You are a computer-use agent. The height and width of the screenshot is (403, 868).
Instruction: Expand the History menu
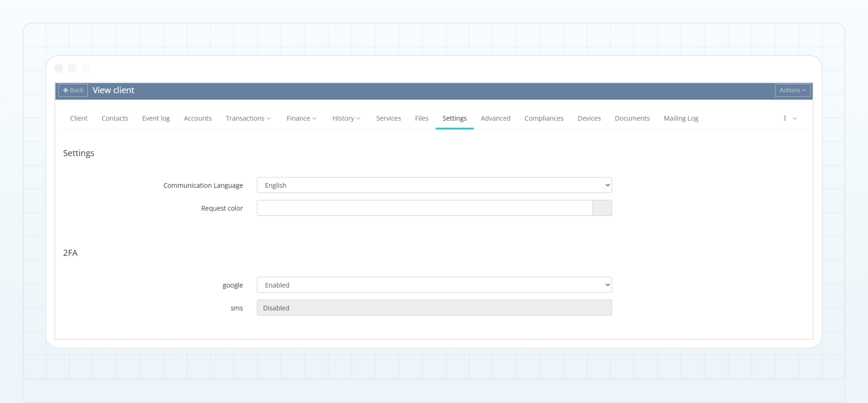point(346,118)
